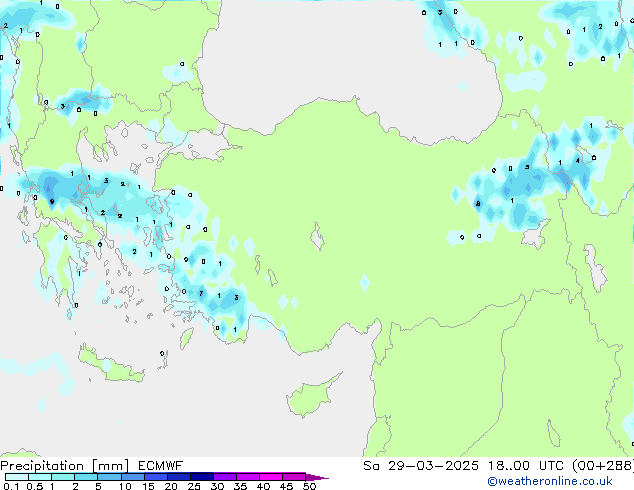634x490 pixels.
Task: Select the 'ECMWF' model label
Action: (x=160, y=466)
